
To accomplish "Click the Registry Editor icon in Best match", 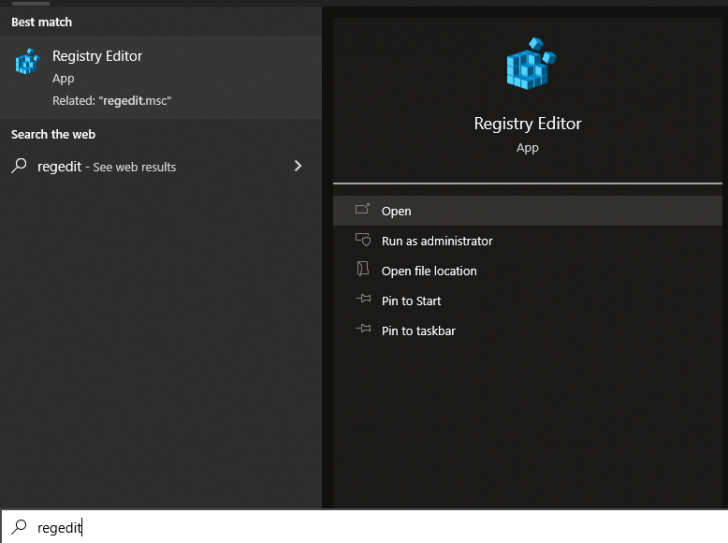I will point(28,61).
